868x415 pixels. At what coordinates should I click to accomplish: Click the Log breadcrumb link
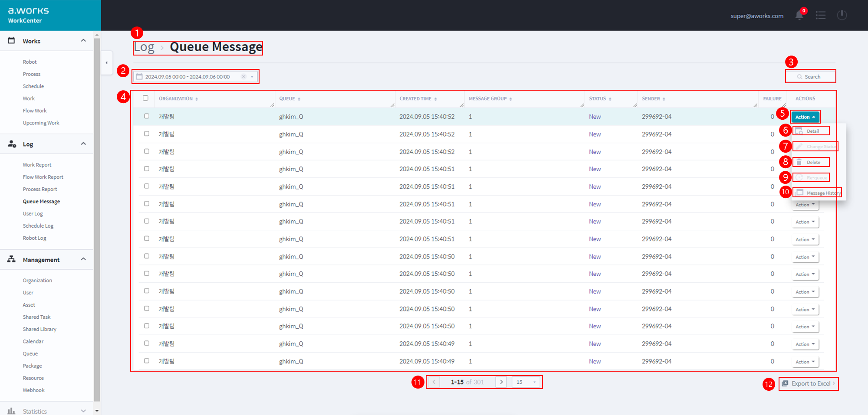pyautogui.click(x=144, y=47)
